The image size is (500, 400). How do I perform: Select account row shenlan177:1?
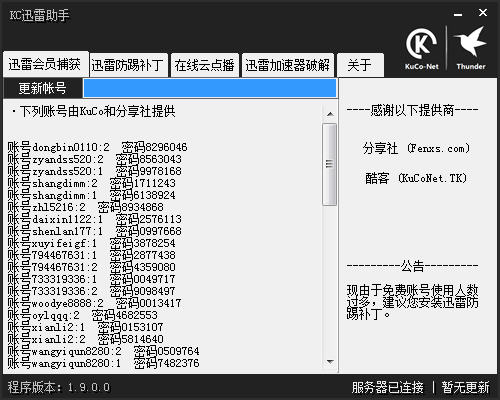[95, 231]
